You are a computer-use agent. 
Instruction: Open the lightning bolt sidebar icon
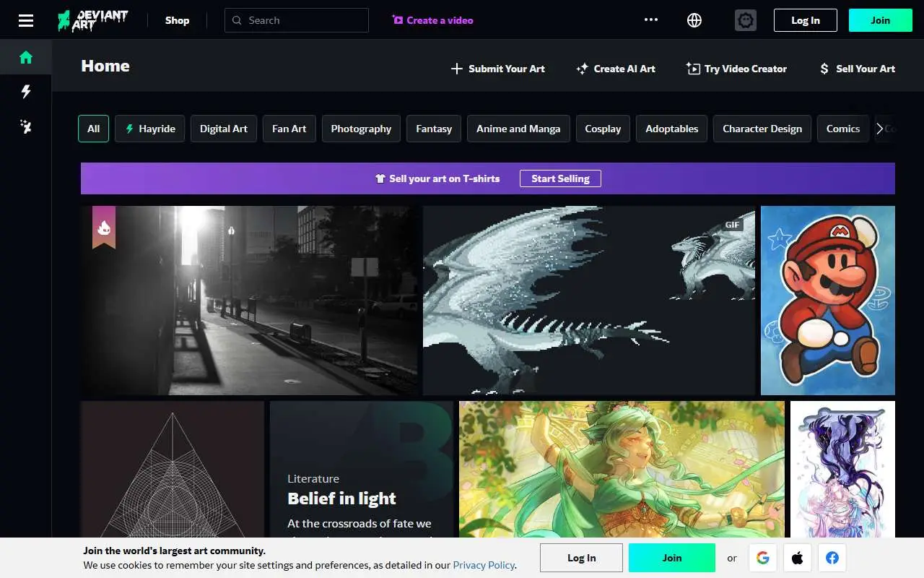26,92
